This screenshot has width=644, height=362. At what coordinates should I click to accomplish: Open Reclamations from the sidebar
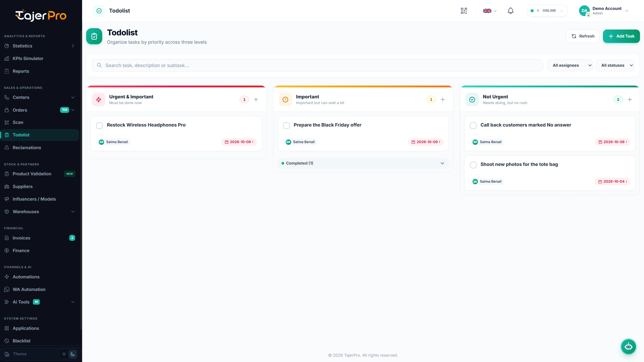(40, 148)
